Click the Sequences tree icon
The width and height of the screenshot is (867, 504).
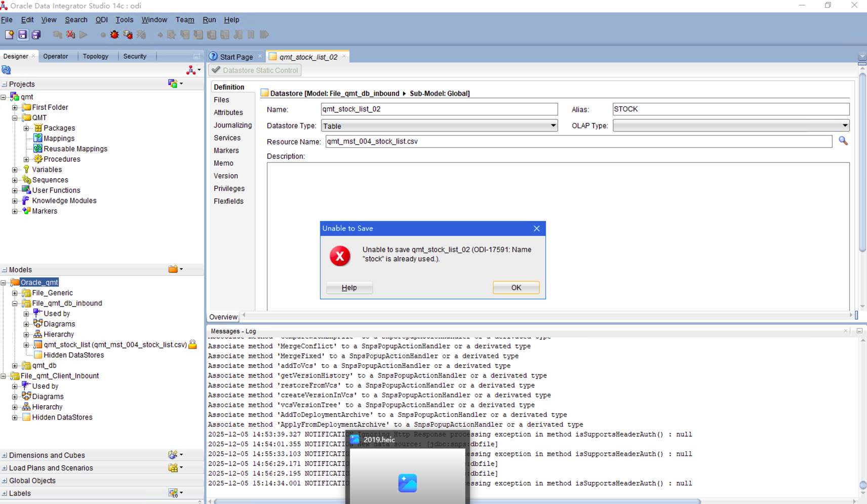(x=26, y=180)
